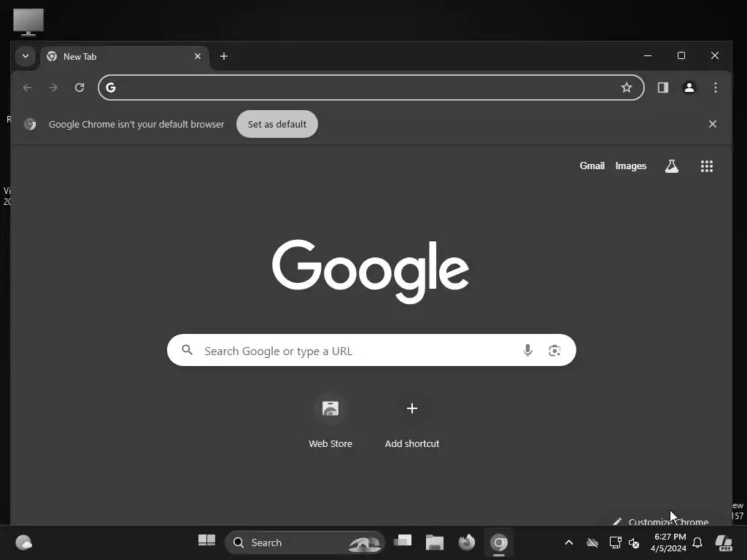Open Chrome side panel

tap(662, 87)
